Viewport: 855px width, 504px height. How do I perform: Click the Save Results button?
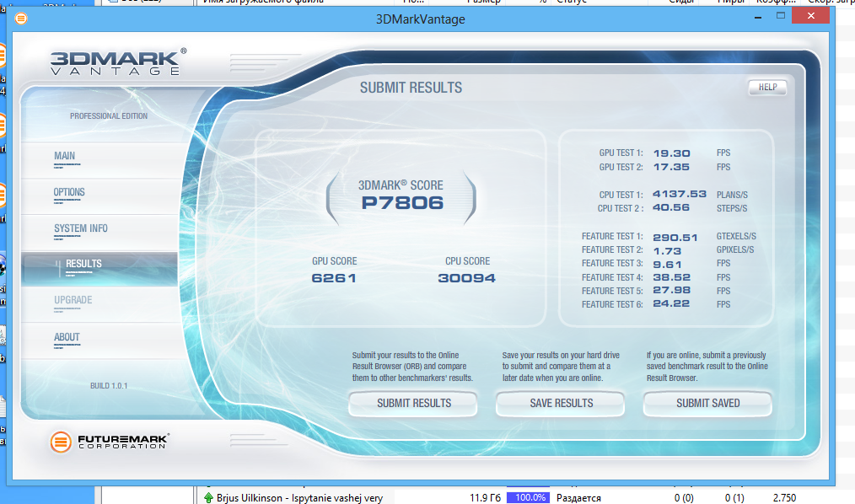coord(561,404)
